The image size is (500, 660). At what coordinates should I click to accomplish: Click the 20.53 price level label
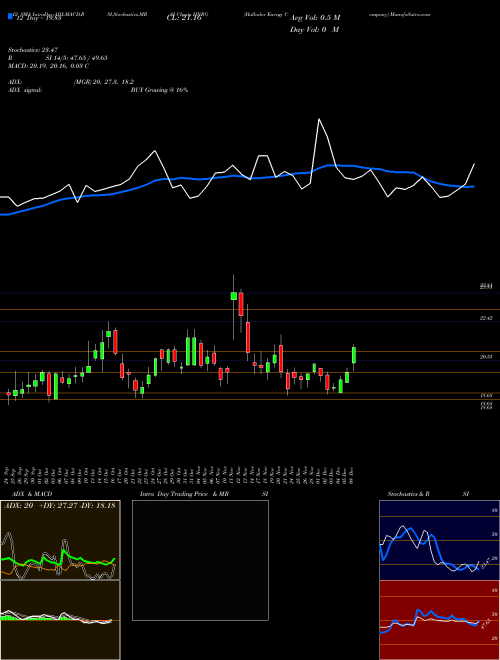(486, 357)
